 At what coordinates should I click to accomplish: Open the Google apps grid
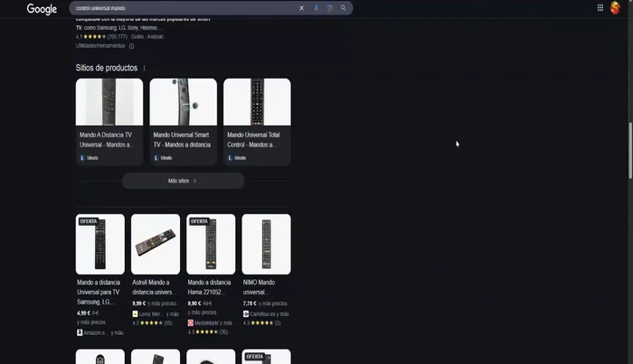pyautogui.click(x=600, y=8)
